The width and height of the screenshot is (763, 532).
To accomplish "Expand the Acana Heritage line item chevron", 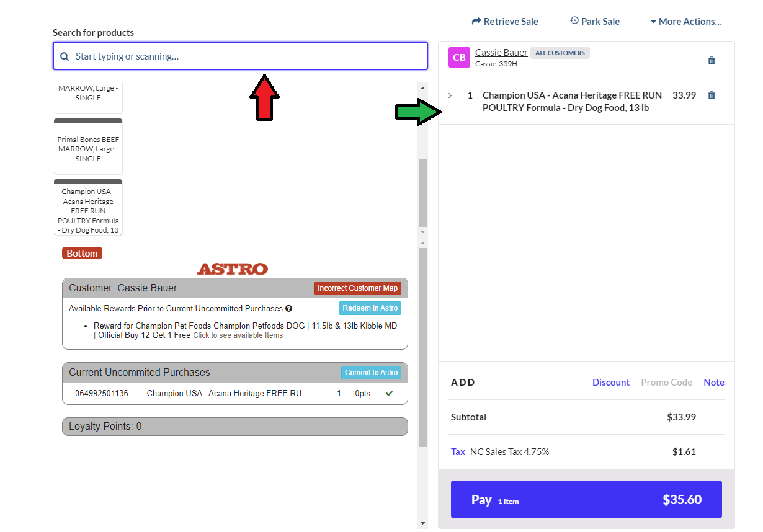I will (x=450, y=95).
